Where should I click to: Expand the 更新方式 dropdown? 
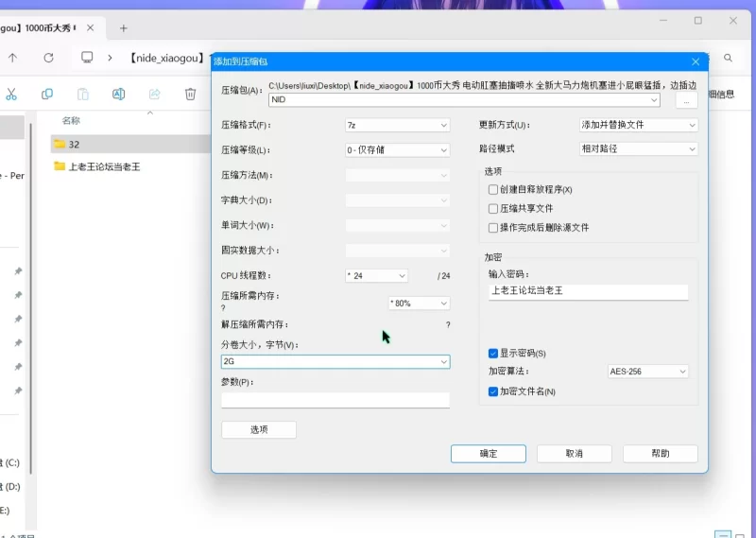pyautogui.click(x=638, y=125)
